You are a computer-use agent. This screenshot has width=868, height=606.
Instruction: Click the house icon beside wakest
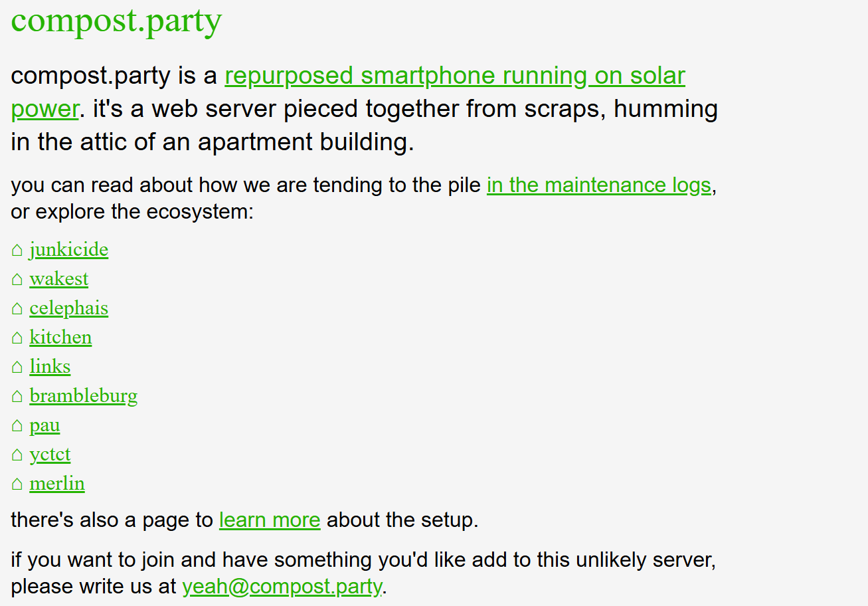click(17, 280)
